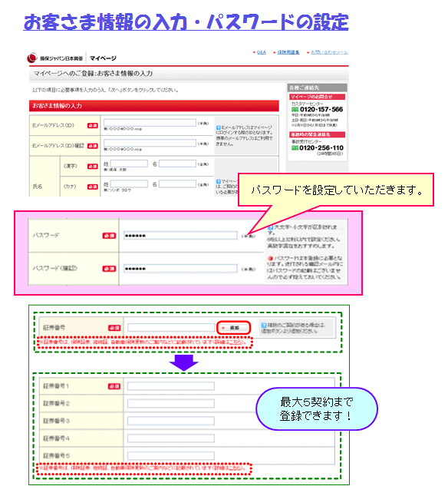The width and height of the screenshot is (448, 496).
Task: Click the katakana surname input field
Action: click(129, 184)
